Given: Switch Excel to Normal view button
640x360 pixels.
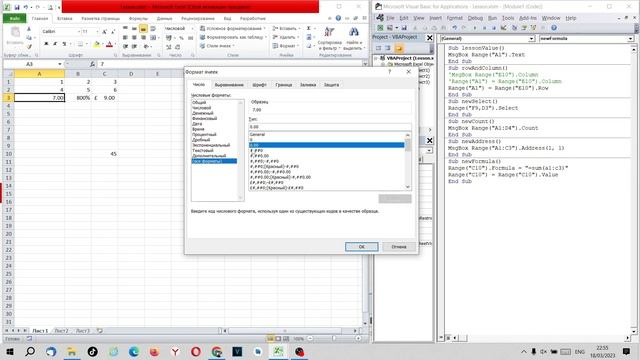Looking at the screenshot, I should click(271, 339).
